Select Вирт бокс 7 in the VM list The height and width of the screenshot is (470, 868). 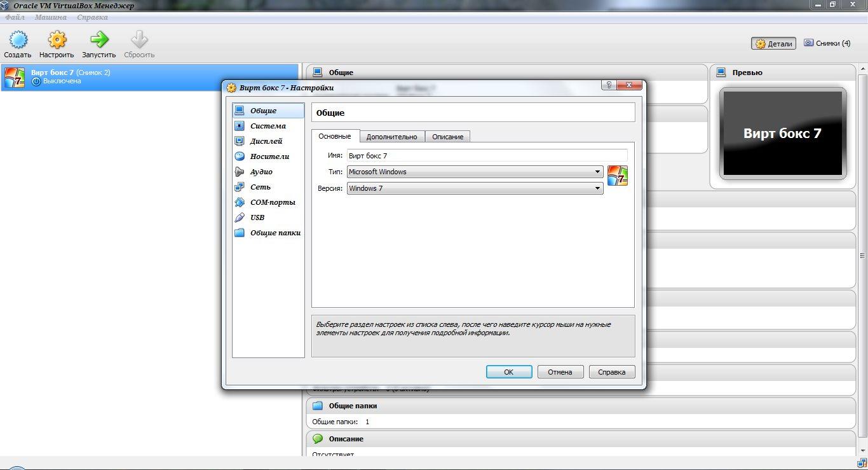pyautogui.click(x=150, y=77)
